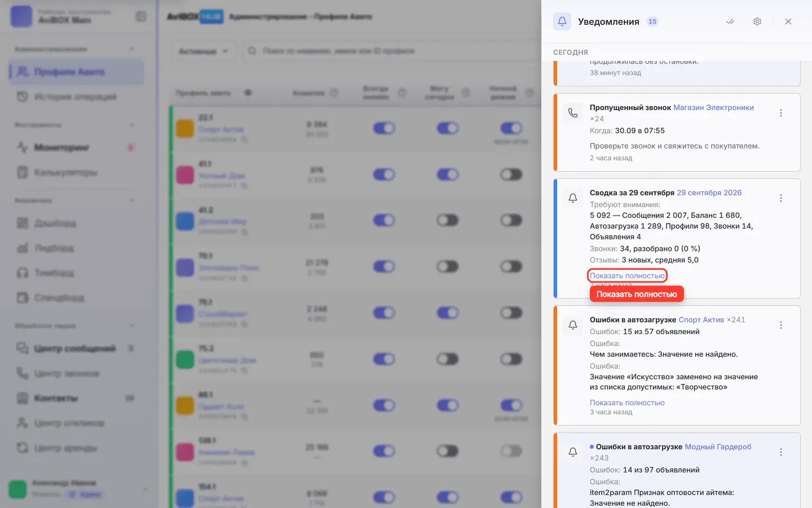The width and height of the screenshot is (812, 508).
Task: Open Профили Авито in sidebar
Action: (x=76, y=72)
